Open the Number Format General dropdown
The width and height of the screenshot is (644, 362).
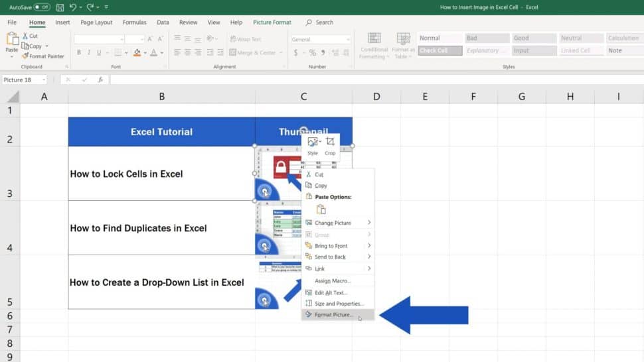click(320, 39)
